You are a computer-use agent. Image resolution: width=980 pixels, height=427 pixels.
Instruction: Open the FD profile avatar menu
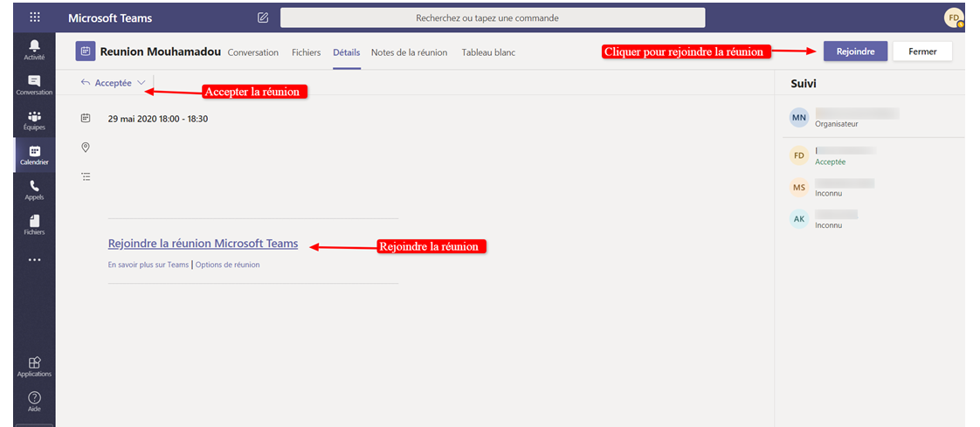click(954, 17)
